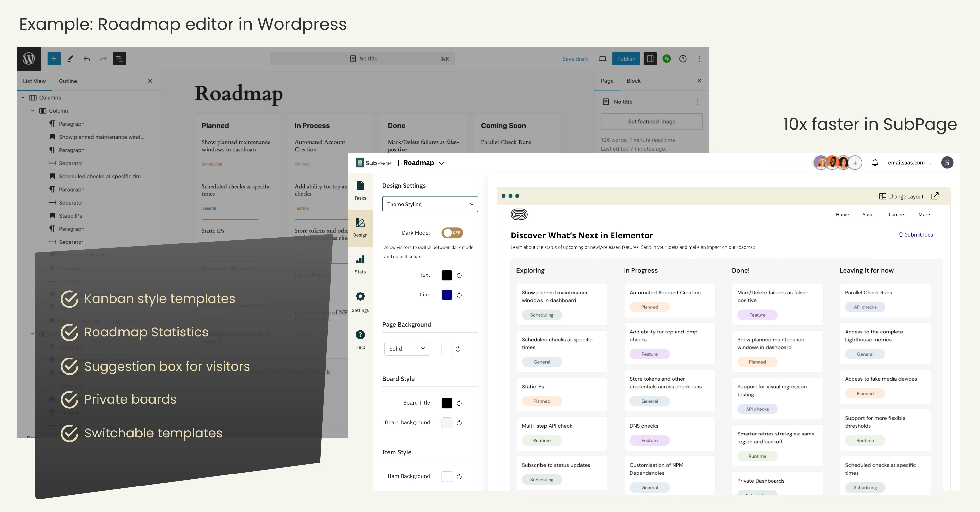This screenshot has height=512, width=980.
Task: Click the notification bell icon
Action: tap(875, 163)
